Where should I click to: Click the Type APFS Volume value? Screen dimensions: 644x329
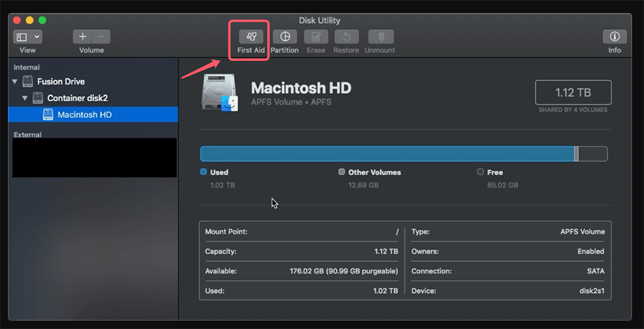(x=582, y=232)
